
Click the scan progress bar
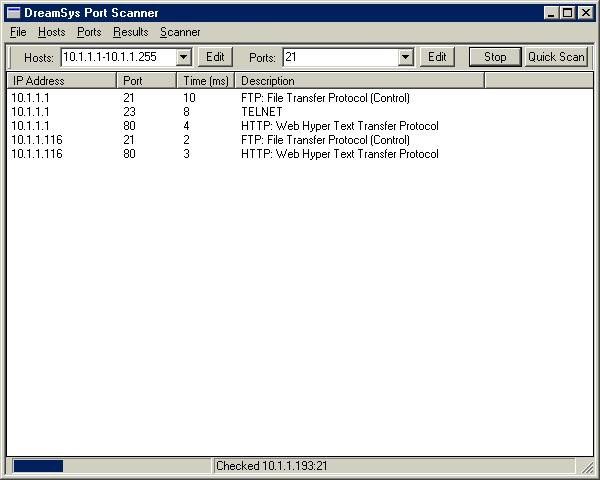pyautogui.click(x=111, y=466)
